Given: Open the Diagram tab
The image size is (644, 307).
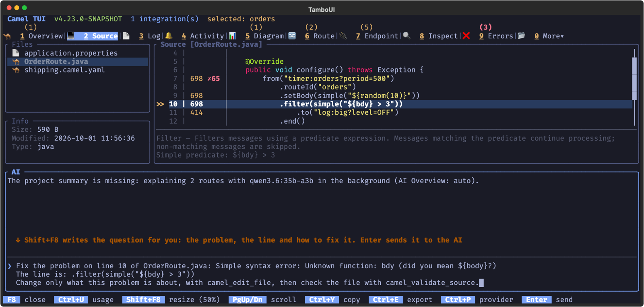Looking at the screenshot, I should coord(264,36).
